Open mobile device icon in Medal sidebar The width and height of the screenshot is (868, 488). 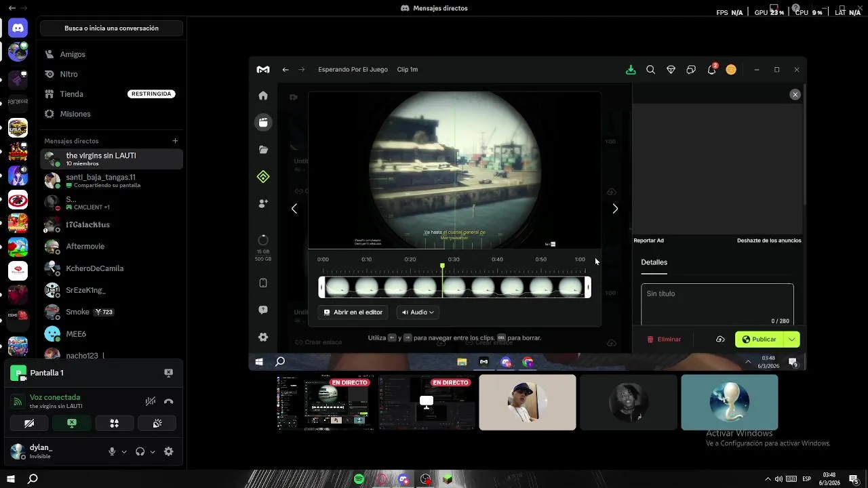click(263, 283)
